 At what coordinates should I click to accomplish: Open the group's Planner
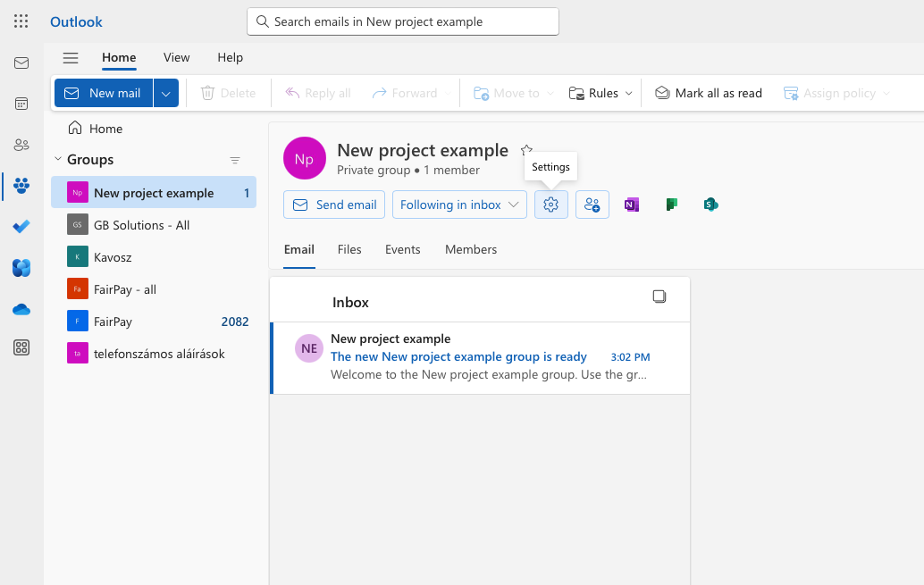671,205
